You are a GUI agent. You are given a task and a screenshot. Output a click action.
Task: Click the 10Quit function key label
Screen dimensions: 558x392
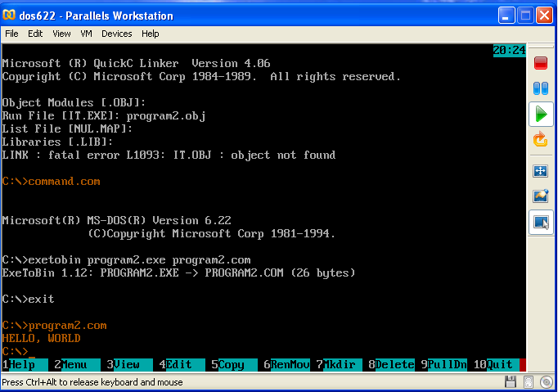[496, 365]
